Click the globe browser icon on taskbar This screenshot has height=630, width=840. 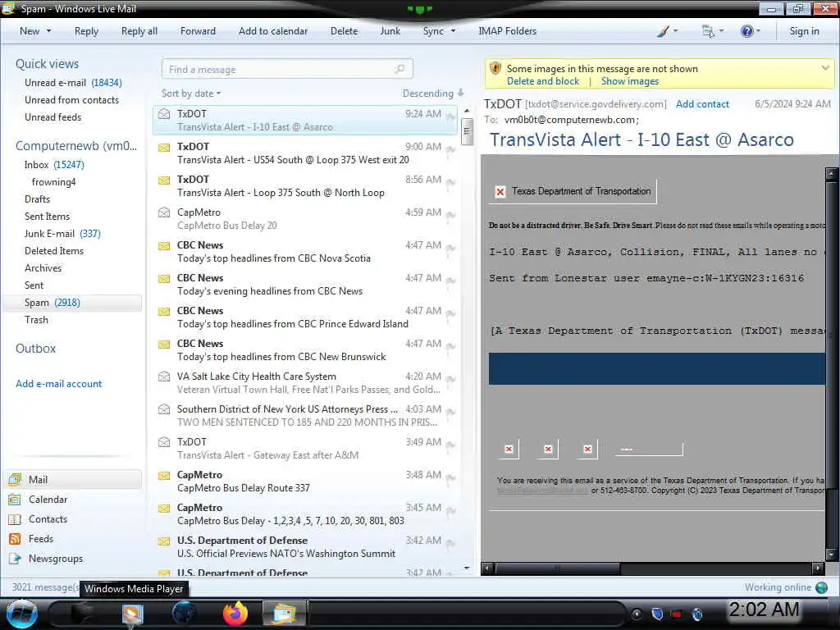(184, 614)
